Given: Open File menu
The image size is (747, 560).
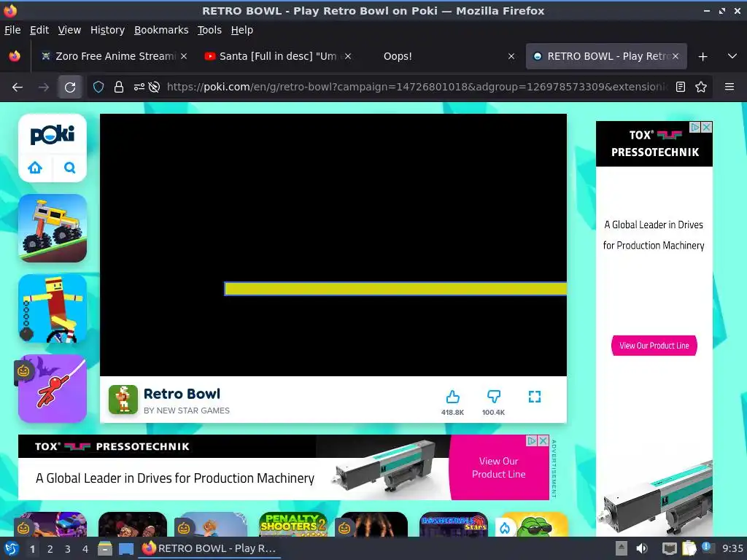Looking at the screenshot, I should [12, 30].
